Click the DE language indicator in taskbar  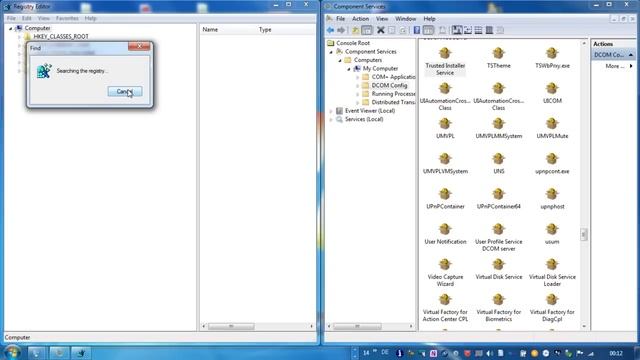384,353
